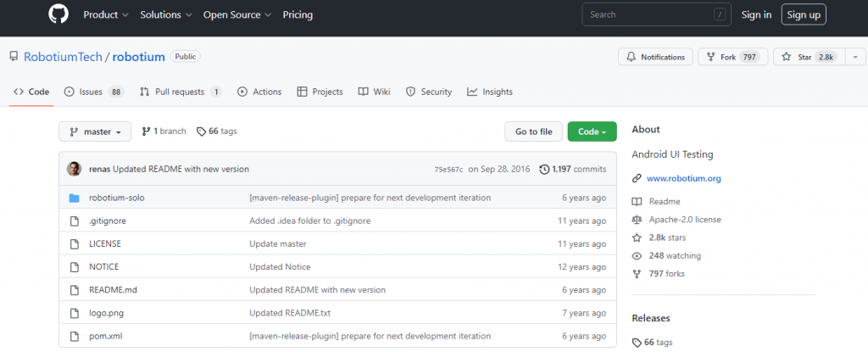
Task: Open the pom.xml file
Action: [105, 336]
